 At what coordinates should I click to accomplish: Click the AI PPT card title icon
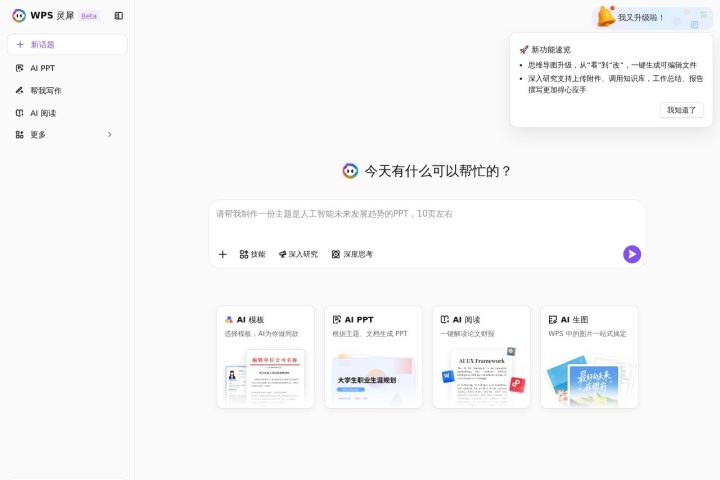pos(337,320)
